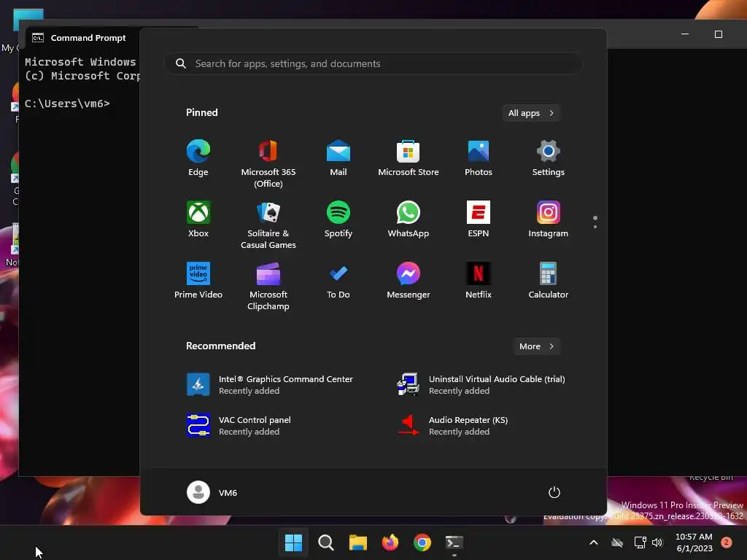Click the Windows Start button on taskbar
This screenshot has height=560, width=747.
click(293, 542)
